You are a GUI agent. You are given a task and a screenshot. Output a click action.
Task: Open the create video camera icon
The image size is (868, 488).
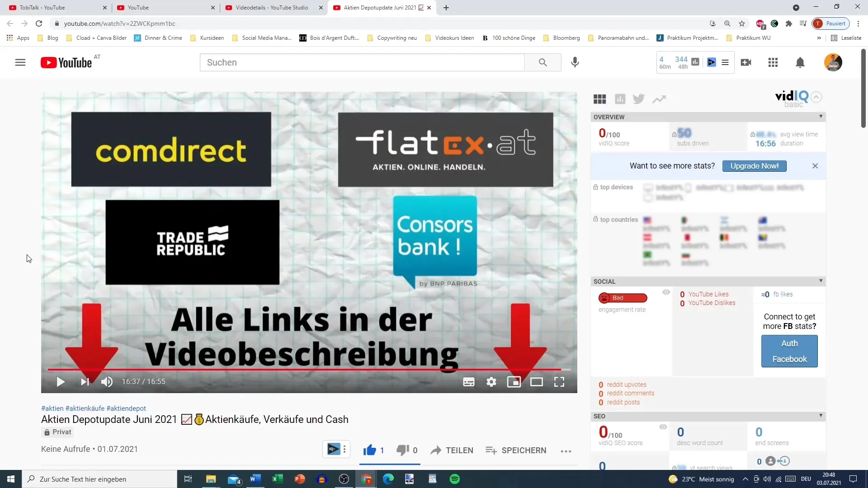(746, 62)
